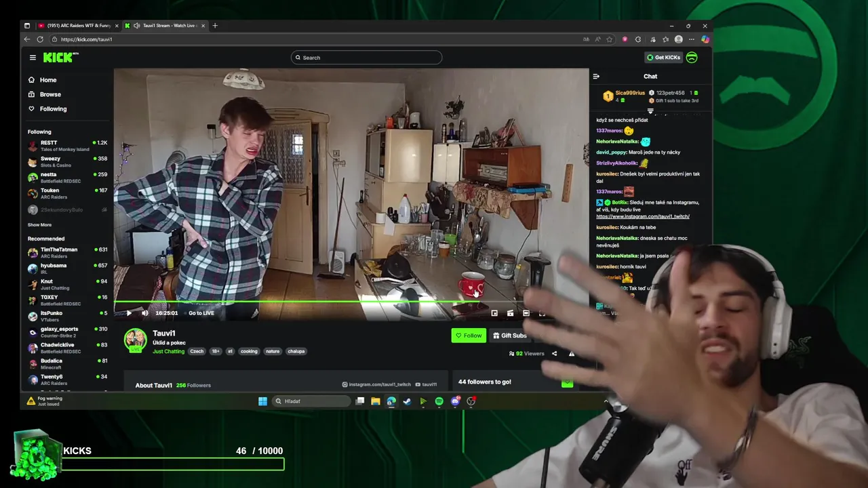Select the irl tag
This screenshot has height=488, width=868.
click(x=231, y=351)
